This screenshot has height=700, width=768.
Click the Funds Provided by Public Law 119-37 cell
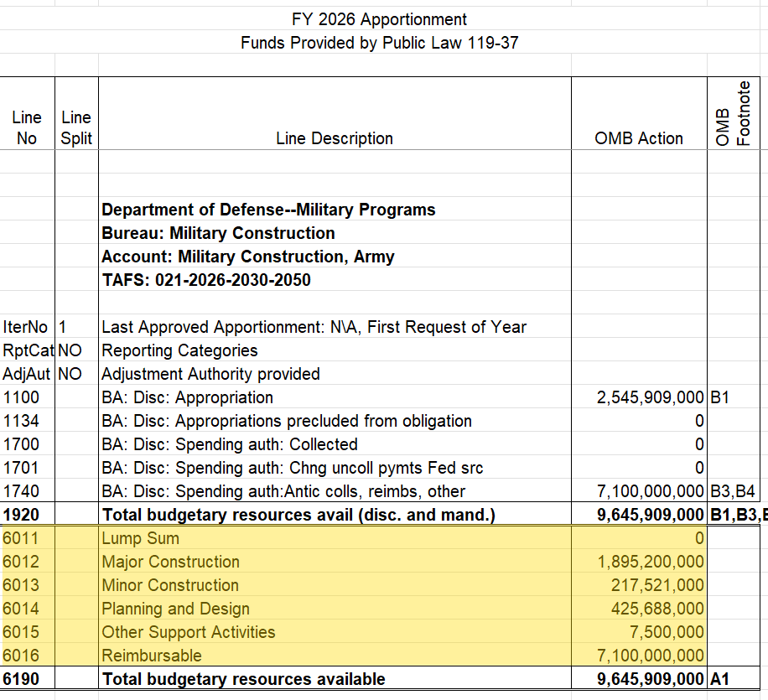[383, 43]
